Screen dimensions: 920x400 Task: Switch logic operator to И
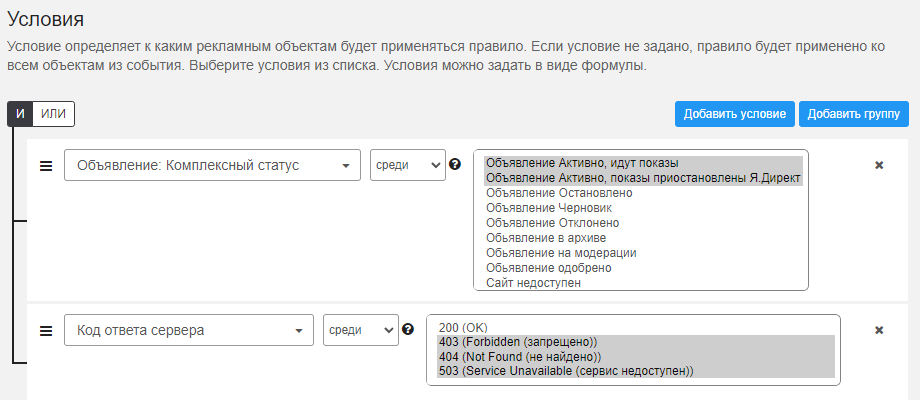(21, 114)
